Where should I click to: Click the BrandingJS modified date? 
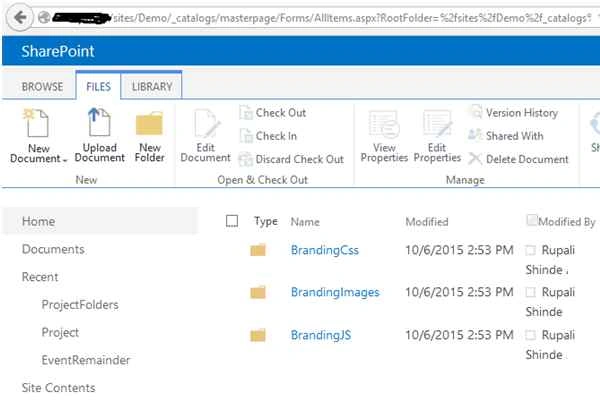[x=459, y=335]
